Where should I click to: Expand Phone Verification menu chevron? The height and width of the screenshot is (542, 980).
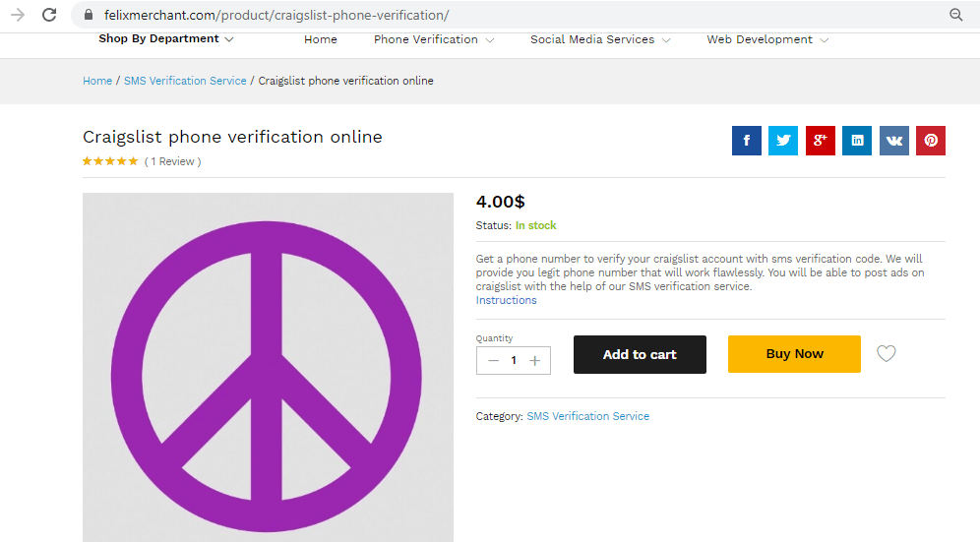490,40
